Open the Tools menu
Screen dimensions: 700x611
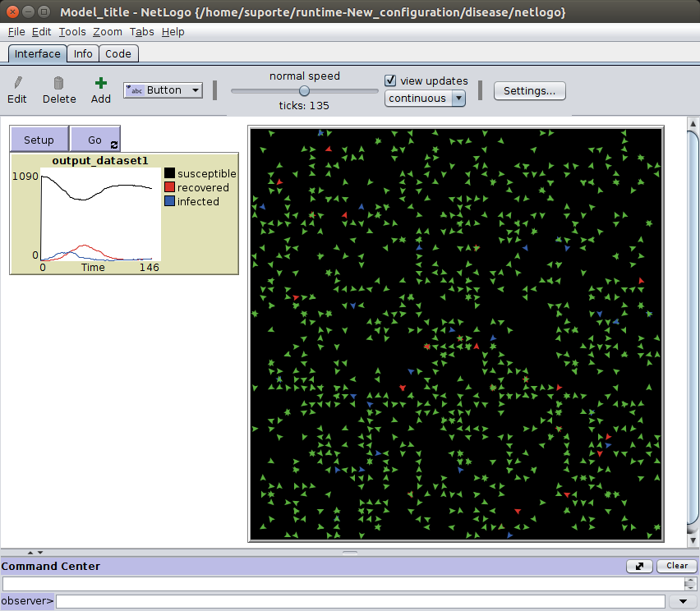pos(72,31)
